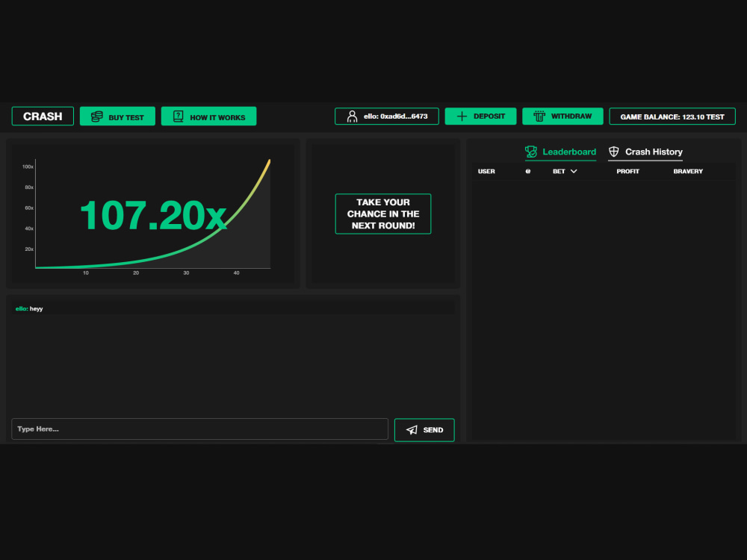Click the CRASH logo button
Screen dimensions: 747x560
pyautogui.click(x=43, y=116)
